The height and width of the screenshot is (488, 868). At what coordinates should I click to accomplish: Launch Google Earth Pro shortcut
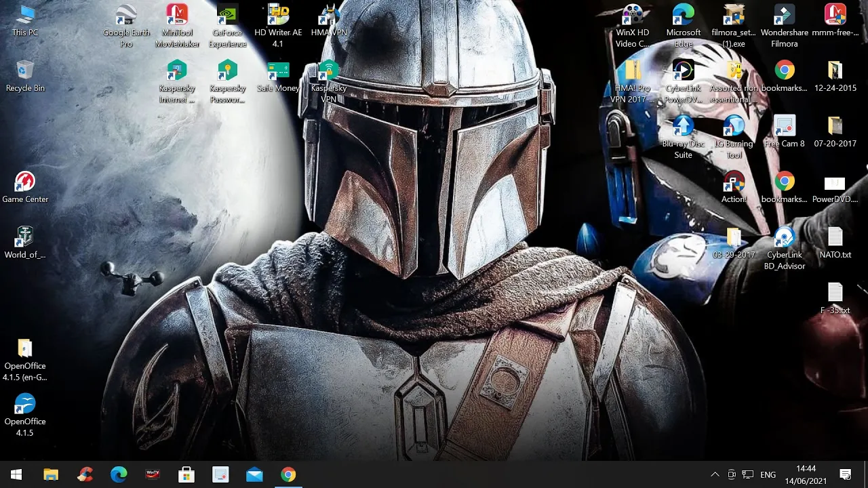(x=126, y=26)
